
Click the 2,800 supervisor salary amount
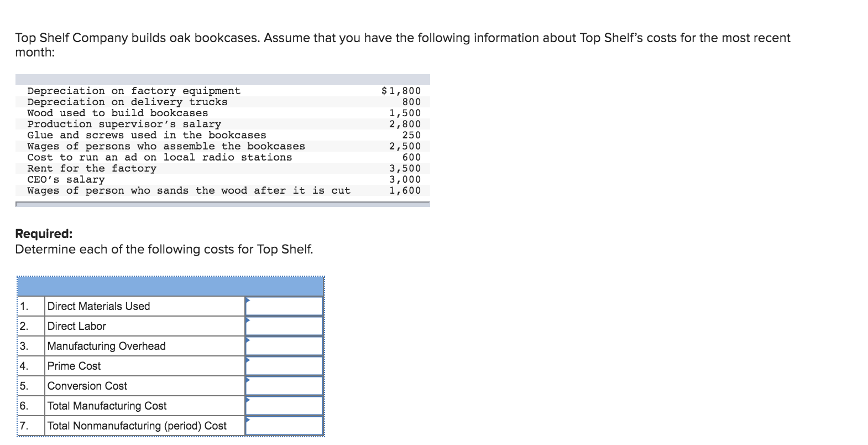pos(405,124)
